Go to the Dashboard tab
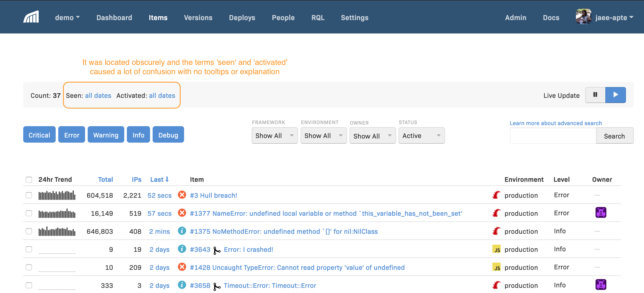This screenshot has height=293, width=644. coord(114,18)
